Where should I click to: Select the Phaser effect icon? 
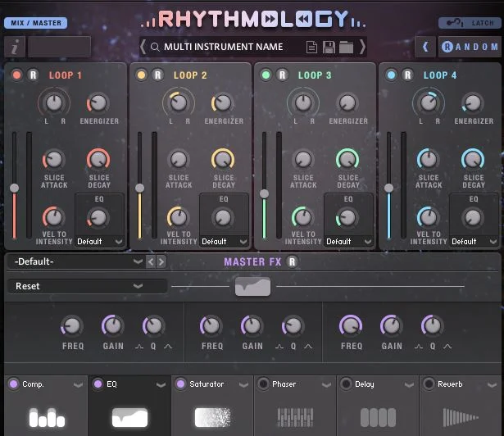(295, 417)
